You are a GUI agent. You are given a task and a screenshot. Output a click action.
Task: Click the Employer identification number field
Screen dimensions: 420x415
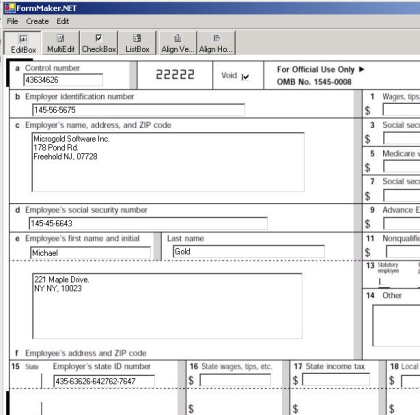tap(138, 110)
